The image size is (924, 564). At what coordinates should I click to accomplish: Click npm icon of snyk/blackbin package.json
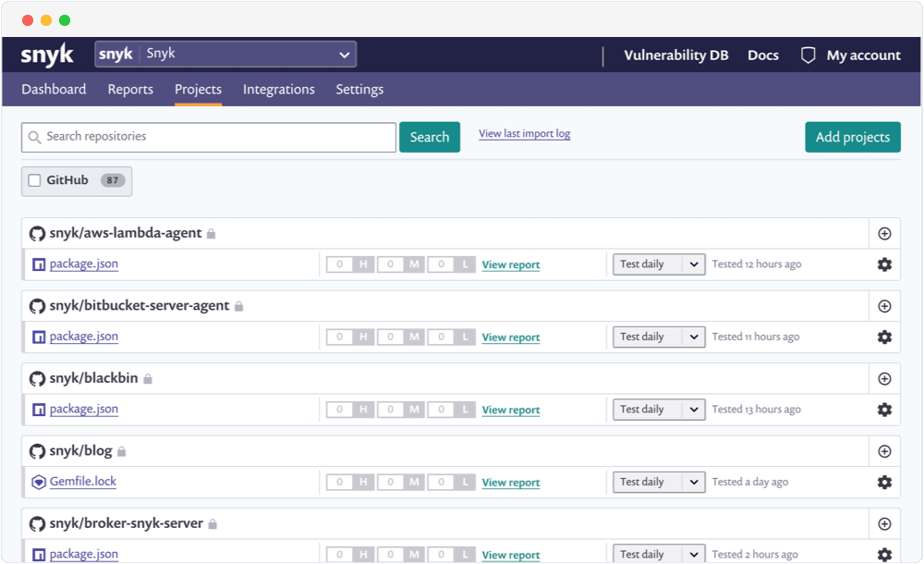pyautogui.click(x=39, y=410)
